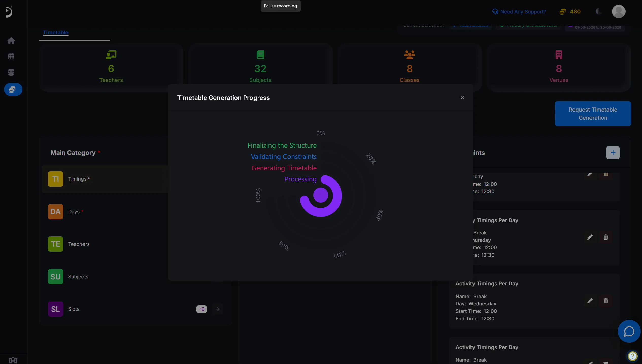Viewport: 642px width, 364px height.
Task: Click the date range 01-06-2026 to 30-09-2026
Action: pos(598,27)
